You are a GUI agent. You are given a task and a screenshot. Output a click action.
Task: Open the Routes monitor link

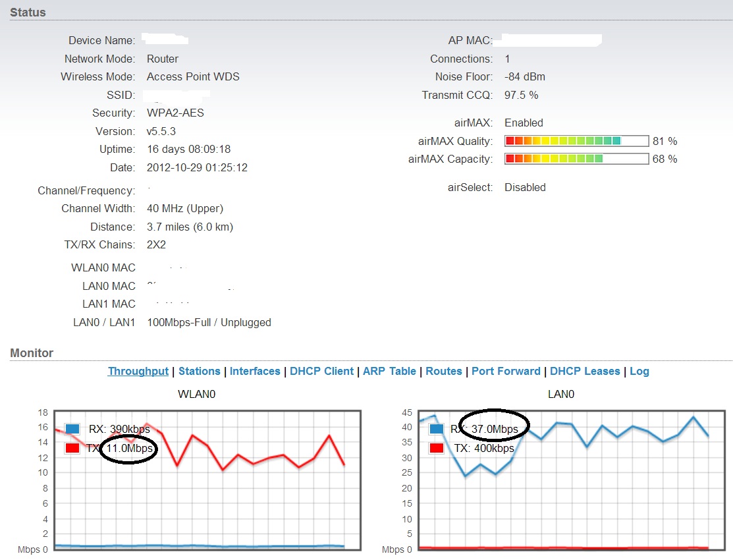point(444,371)
